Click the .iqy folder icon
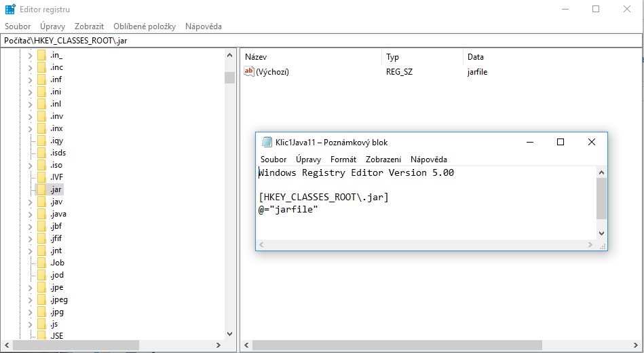644x353 pixels. (x=41, y=141)
